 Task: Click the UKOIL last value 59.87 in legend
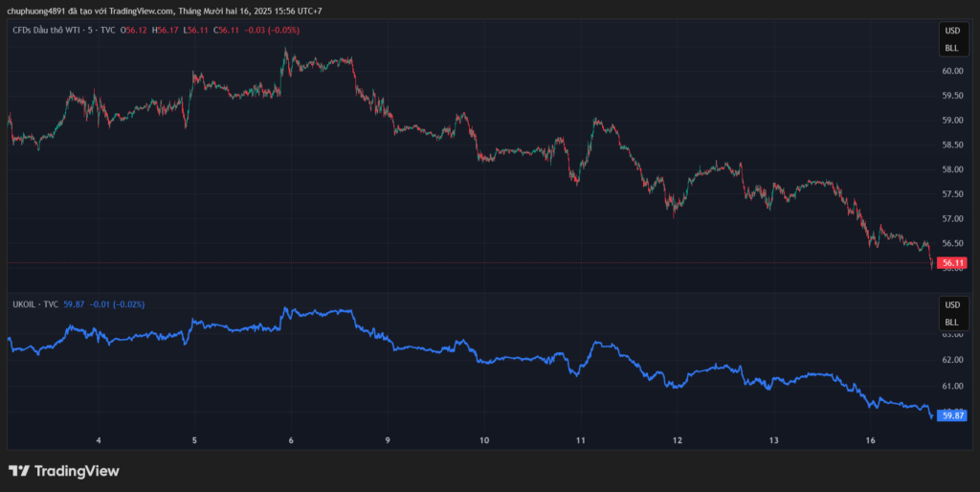[x=74, y=303]
